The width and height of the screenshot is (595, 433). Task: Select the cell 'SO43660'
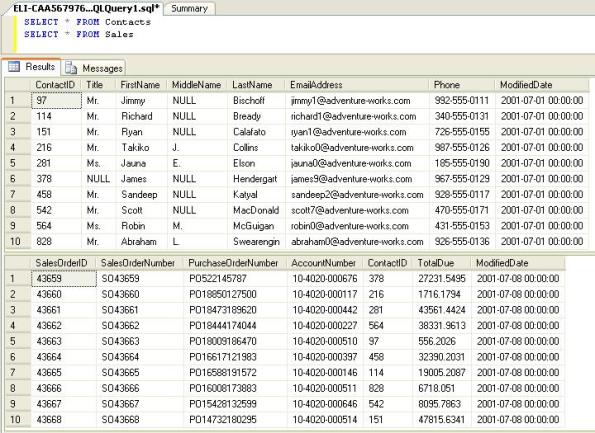tap(140, 294)
